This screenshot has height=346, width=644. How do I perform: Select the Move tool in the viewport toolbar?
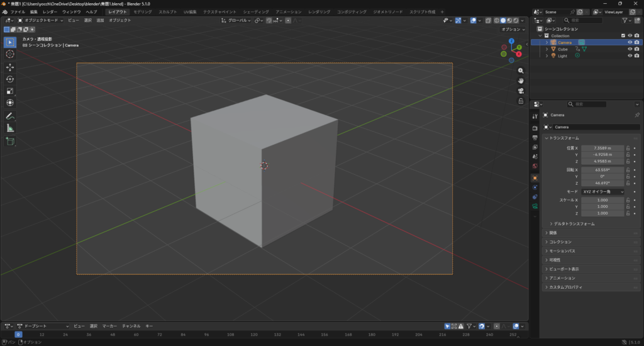click(x=10, y=67)
